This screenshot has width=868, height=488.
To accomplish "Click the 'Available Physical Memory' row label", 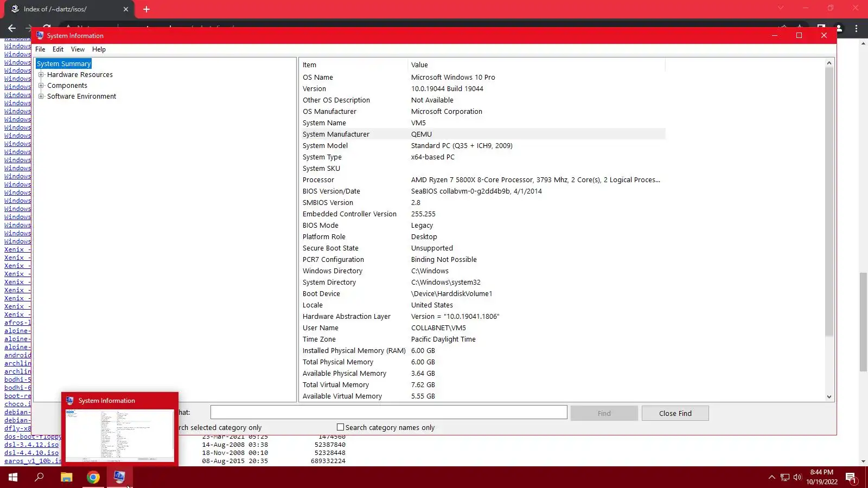I will pyautogui.click(x=344, y=374).
